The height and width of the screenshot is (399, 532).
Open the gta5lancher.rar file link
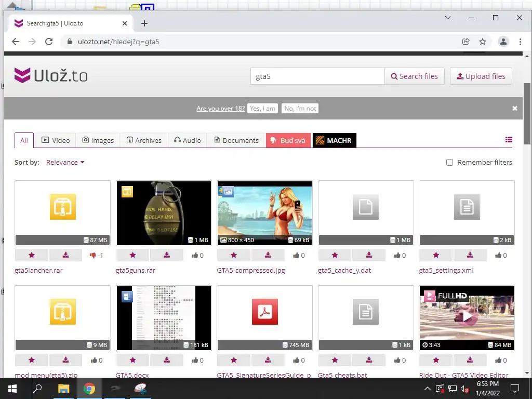[38, 270]
